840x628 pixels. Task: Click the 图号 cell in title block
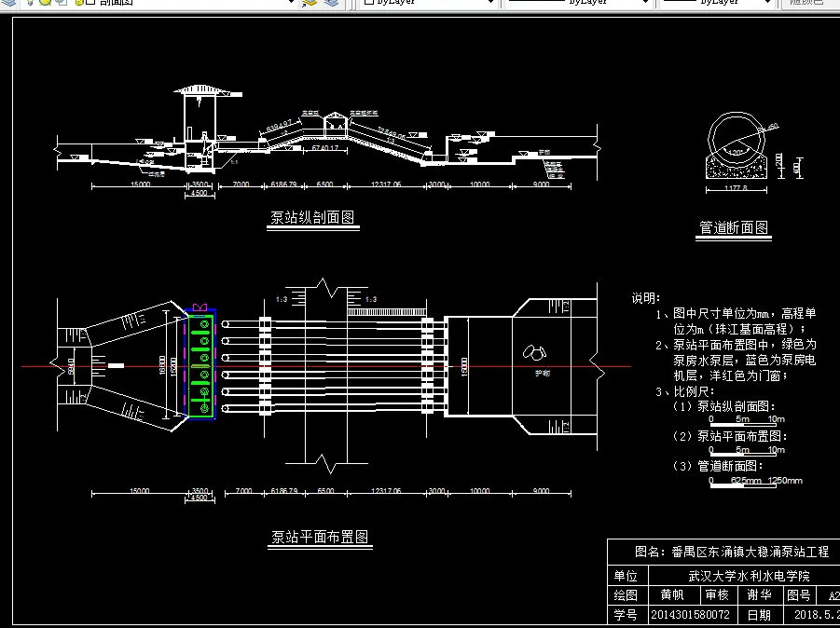click(799, 594)
